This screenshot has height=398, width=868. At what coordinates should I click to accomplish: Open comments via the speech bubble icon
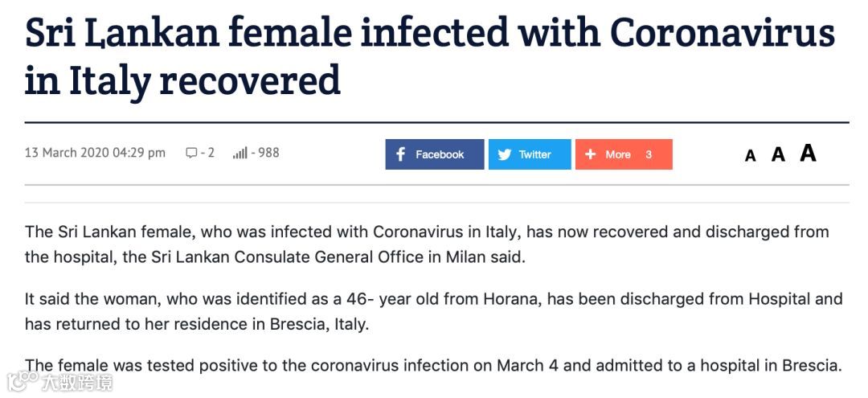pos(191,153)
